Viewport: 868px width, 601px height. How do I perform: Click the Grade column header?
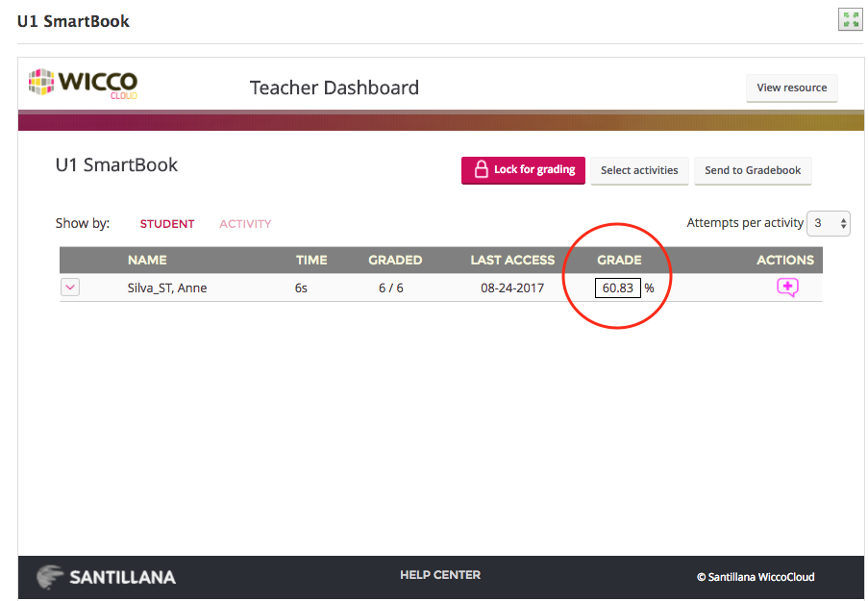coord(619,260)
